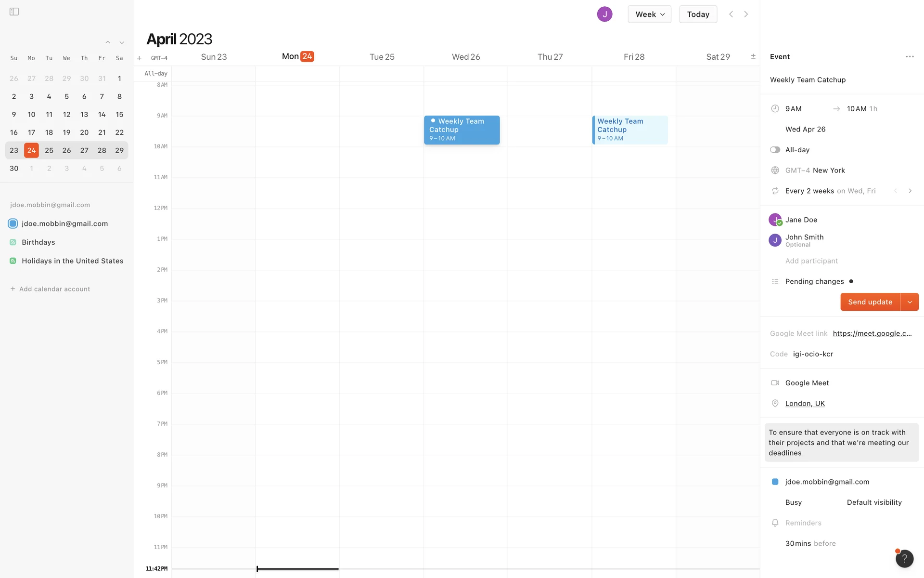
Task: Expand the Send update dropdown arrow
Action: (x=910, y=302)
